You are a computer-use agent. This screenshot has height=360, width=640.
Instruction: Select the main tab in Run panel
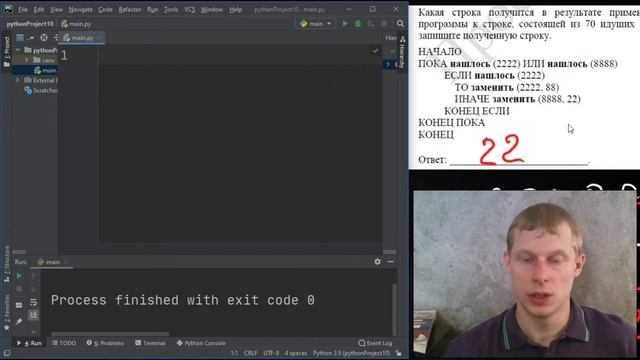tap(52, 262)
